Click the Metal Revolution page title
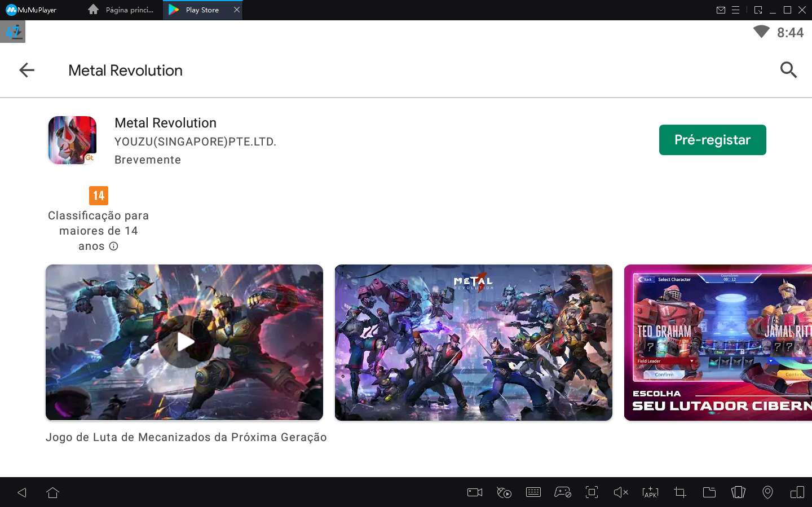The image size is (812, 507). tap(125, 70)
